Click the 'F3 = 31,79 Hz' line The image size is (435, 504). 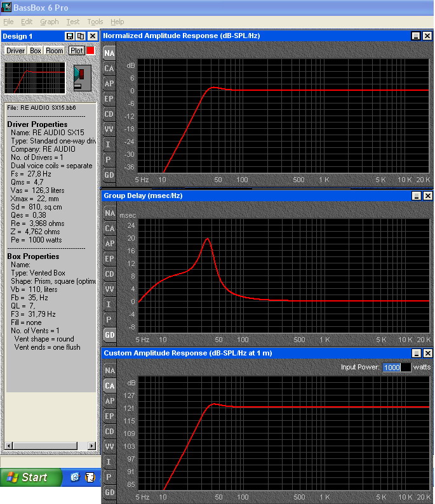33,314
